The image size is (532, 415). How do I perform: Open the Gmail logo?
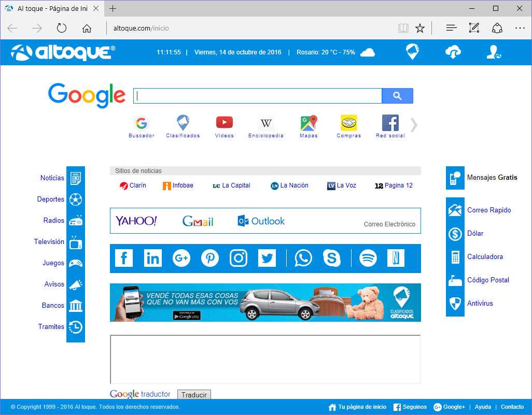click(198, 221)
